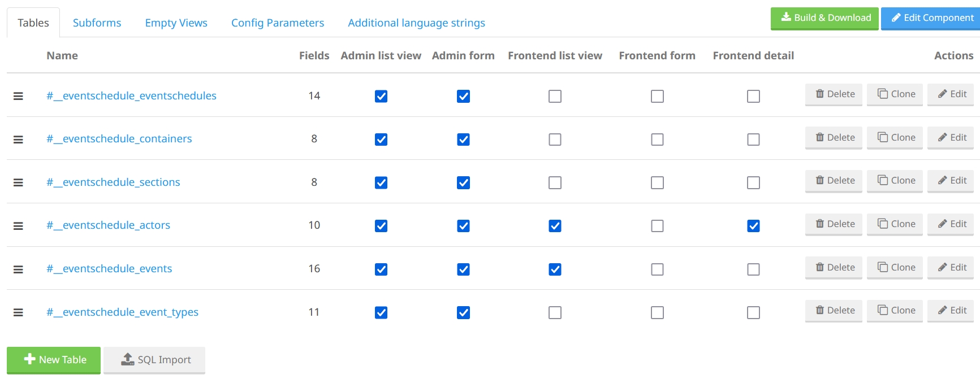Clone the eventschedule_actors table

coord(895,224)
